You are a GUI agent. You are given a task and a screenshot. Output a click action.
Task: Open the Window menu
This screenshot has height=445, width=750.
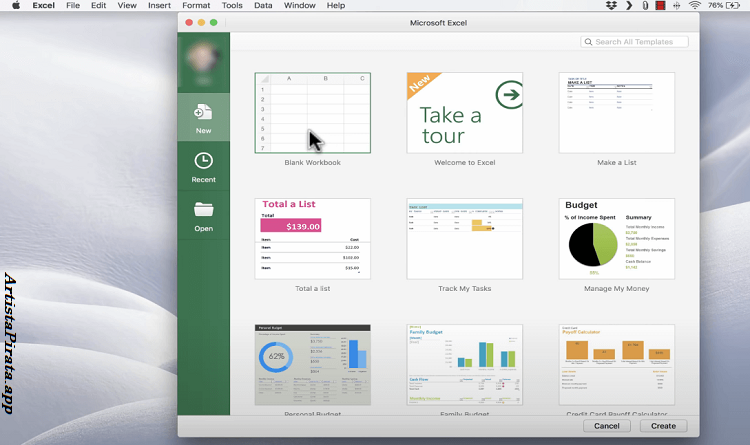[x=299, y=5]
